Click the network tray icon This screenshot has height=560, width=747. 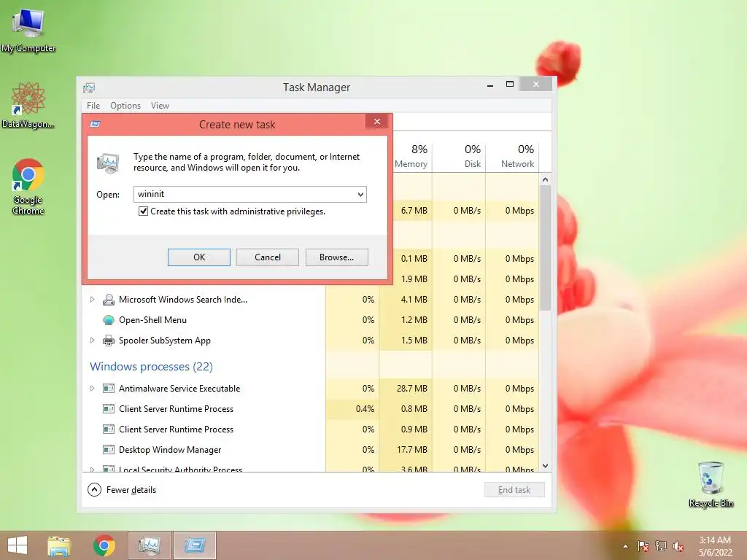click(660, 546)
